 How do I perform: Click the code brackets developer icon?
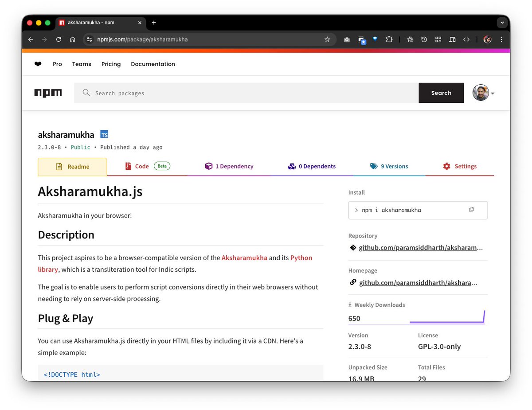click(466, 39)
